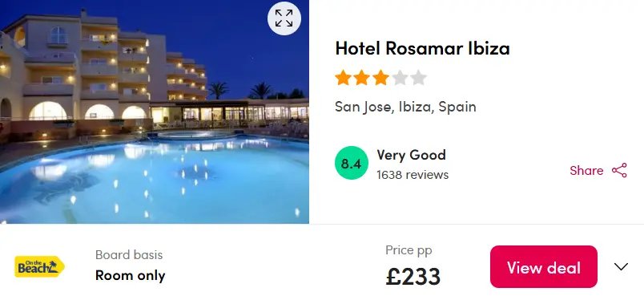
Task: Click the View deal button
Action: tap(544, 267)
